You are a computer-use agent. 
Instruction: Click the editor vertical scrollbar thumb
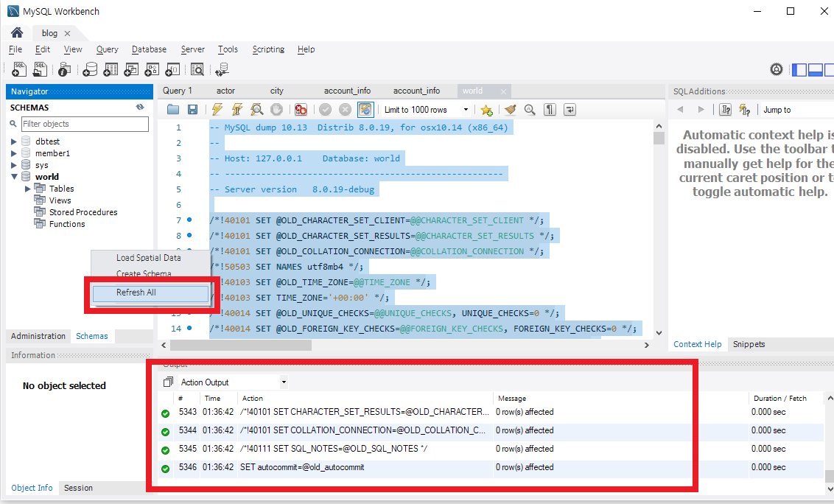tap(659, 139)
